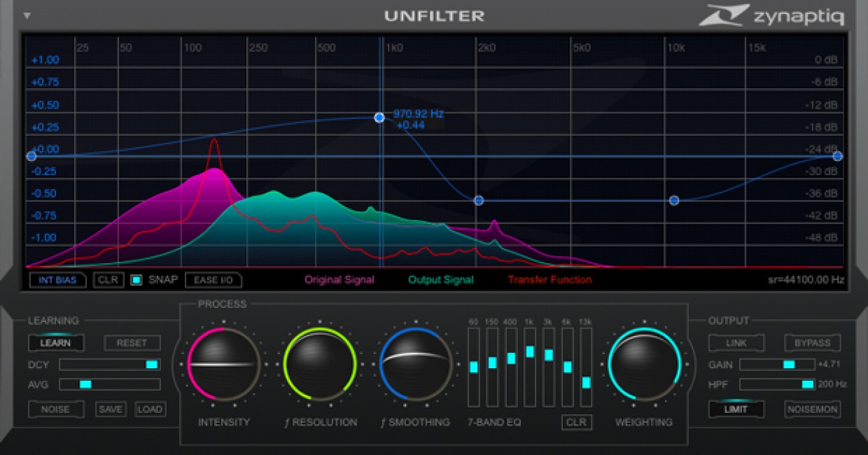Enable the LIMIT output function
868x455 pixels.
[736, 409]
